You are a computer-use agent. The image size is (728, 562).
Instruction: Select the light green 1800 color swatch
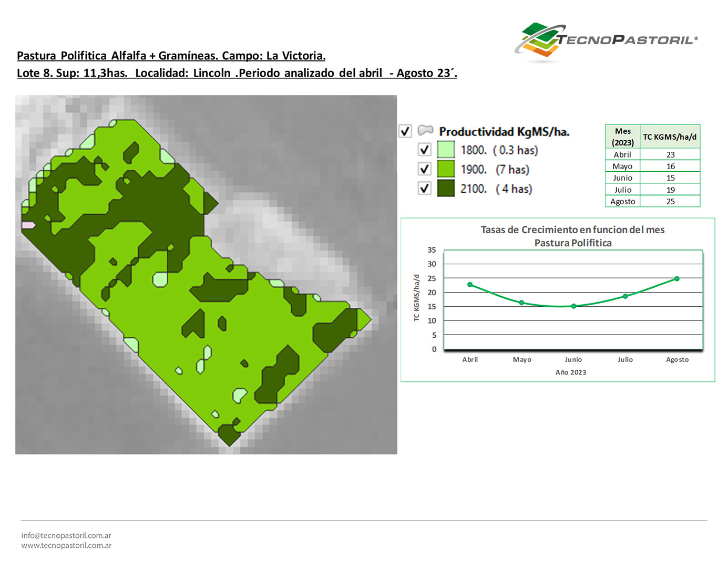coord(446,150)
